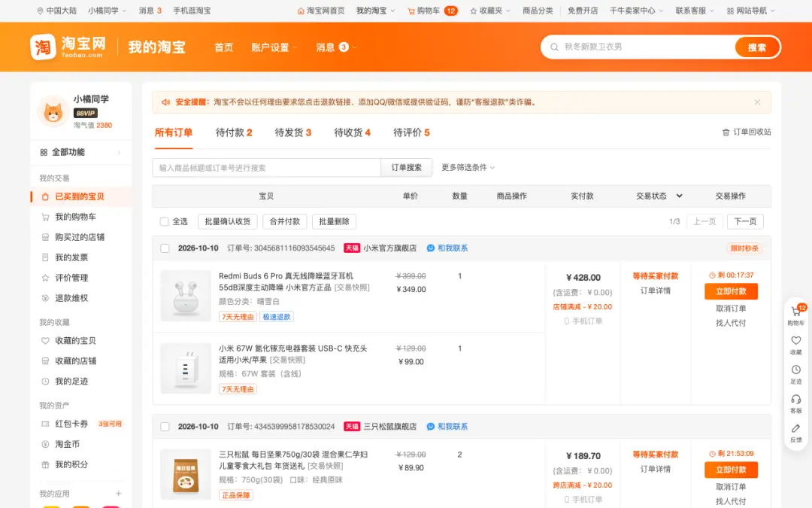View 订单详情 of the Xiaomi order

[x=655, y=291]
